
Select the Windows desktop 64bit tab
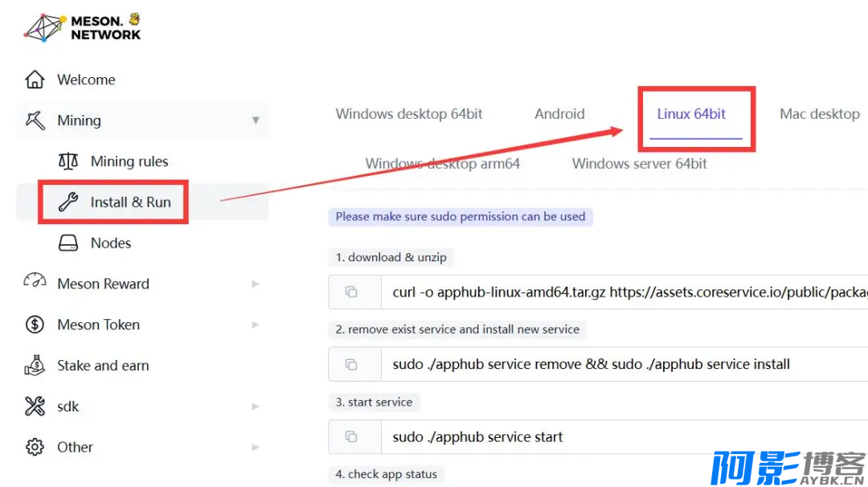(409, 114)
